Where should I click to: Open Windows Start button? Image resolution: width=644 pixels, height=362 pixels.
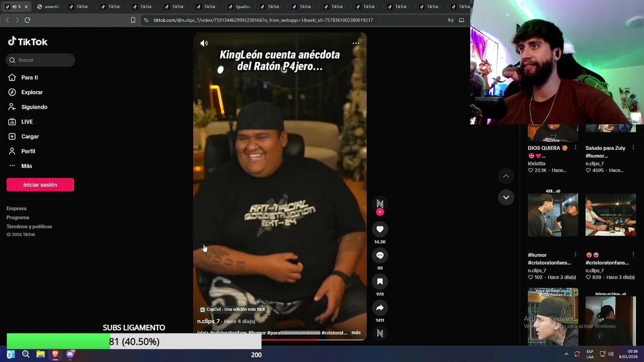pyautogui.click(x=11, y=354)
